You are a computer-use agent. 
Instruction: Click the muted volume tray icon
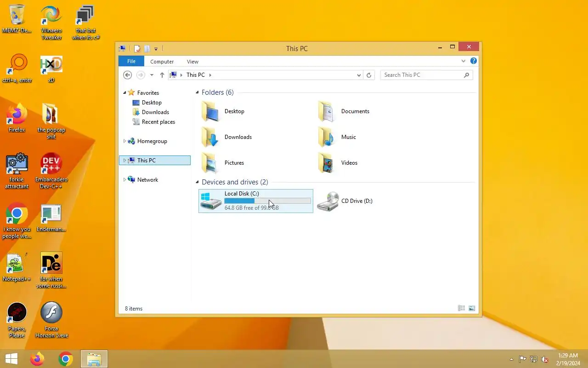(545, 359)
